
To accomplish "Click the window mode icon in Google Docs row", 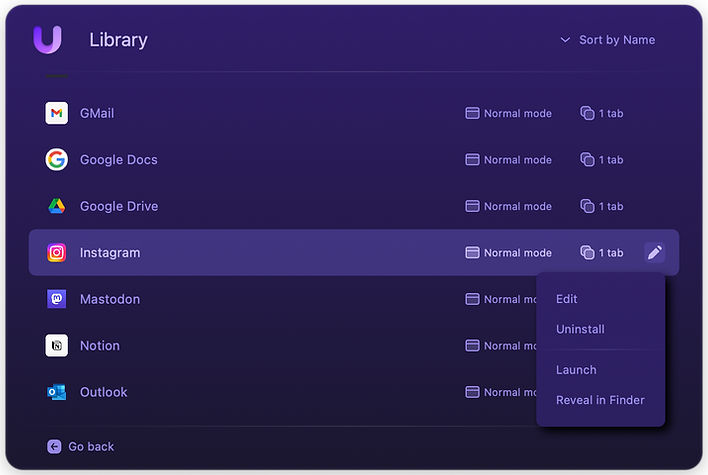I will [x=472, y=159].
